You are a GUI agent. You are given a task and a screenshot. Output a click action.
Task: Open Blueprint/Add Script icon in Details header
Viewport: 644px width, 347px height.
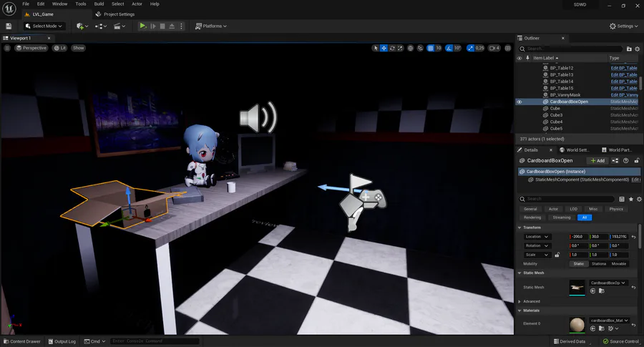click(x=615, y=160)
